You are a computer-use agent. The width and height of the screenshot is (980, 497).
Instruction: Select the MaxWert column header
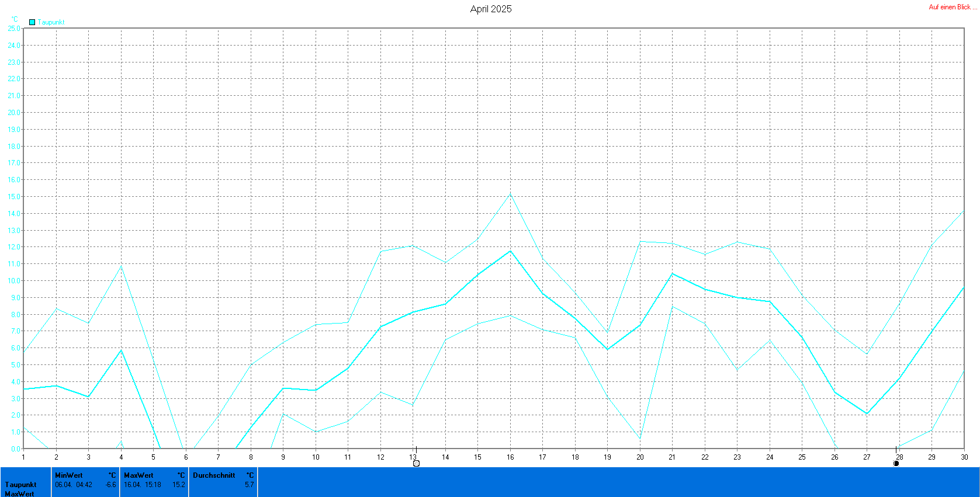pos(138,475)
